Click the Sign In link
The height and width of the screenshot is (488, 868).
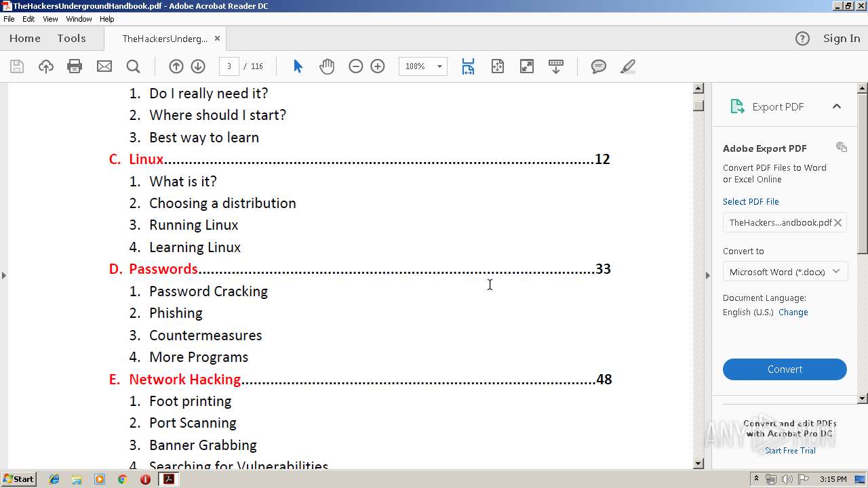[x=842, y=39]
